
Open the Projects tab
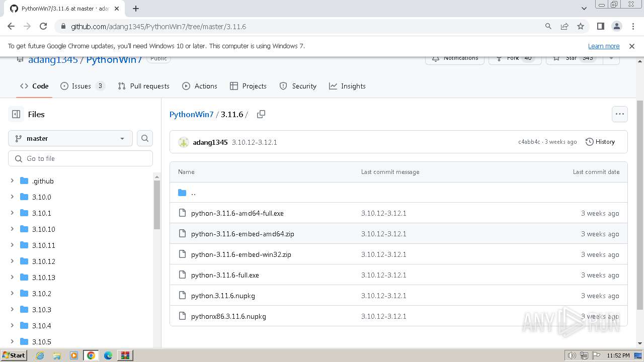pos(248,86)
